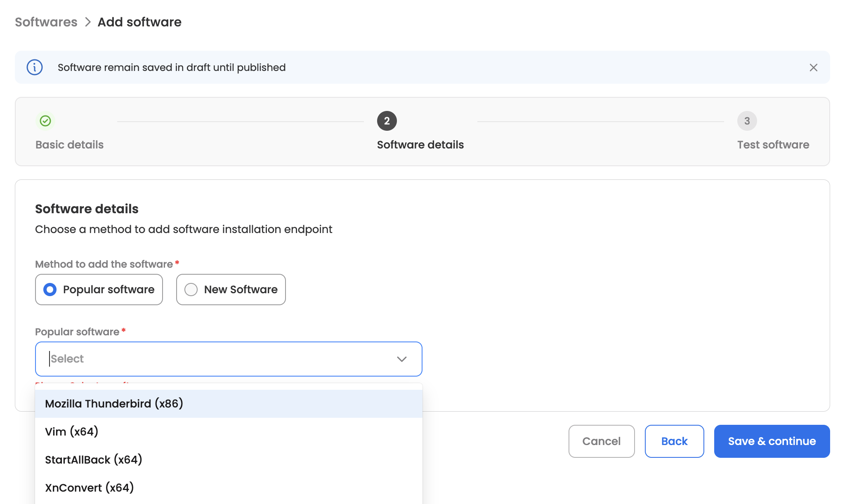Viewport: 859px width, 504px height.
Task: Pick StartAllBack (x64) option
Action: pyautogui.click(x=94, y=460)
